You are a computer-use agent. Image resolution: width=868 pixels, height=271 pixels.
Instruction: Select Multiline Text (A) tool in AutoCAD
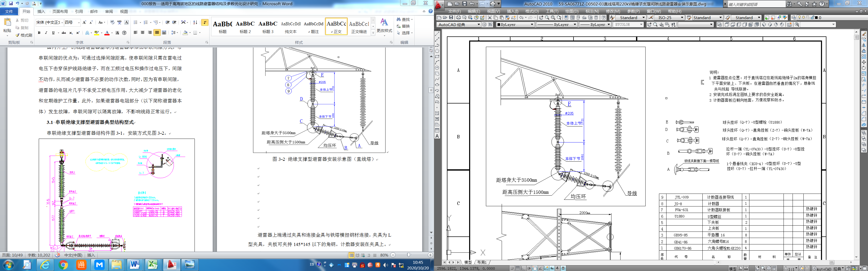pos(437,136)
